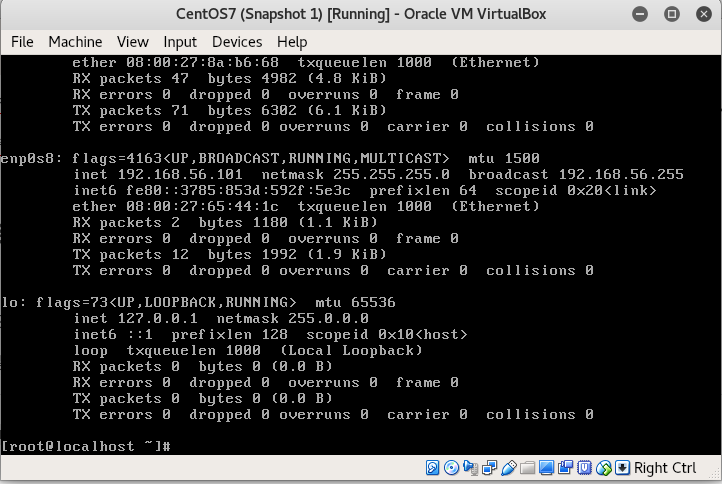Click the mouse integration status icon
Screen dimensions: 722x484
pyautogui.click(x=603, y=468)
